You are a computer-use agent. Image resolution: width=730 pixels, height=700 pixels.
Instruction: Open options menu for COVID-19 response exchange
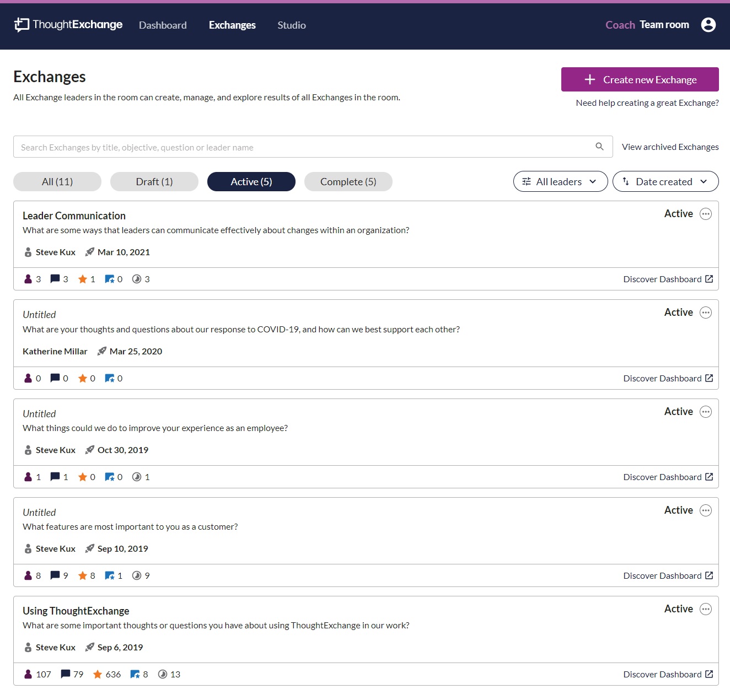pos(706,313)
